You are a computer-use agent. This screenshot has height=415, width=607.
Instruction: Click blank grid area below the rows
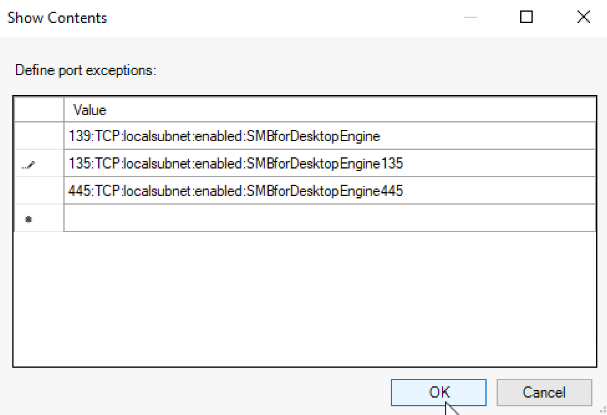305,299
